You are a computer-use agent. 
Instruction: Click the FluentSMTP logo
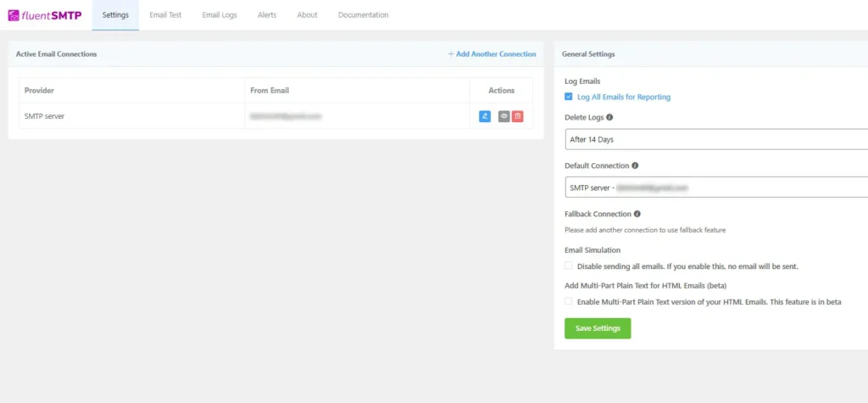pyautogui.click(x=45, y=14)
